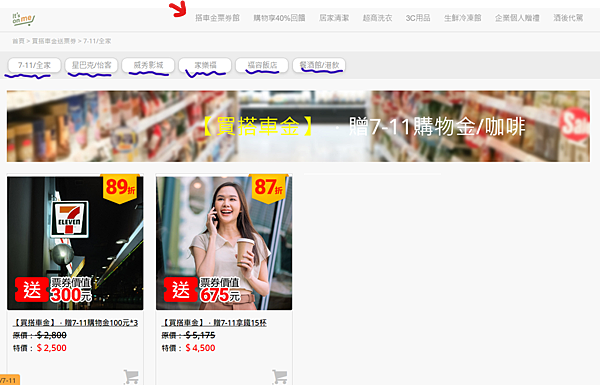The image size is (600, 385).
Task: Open the 送675元 coffee woman product image
Action: pos(224,243)
